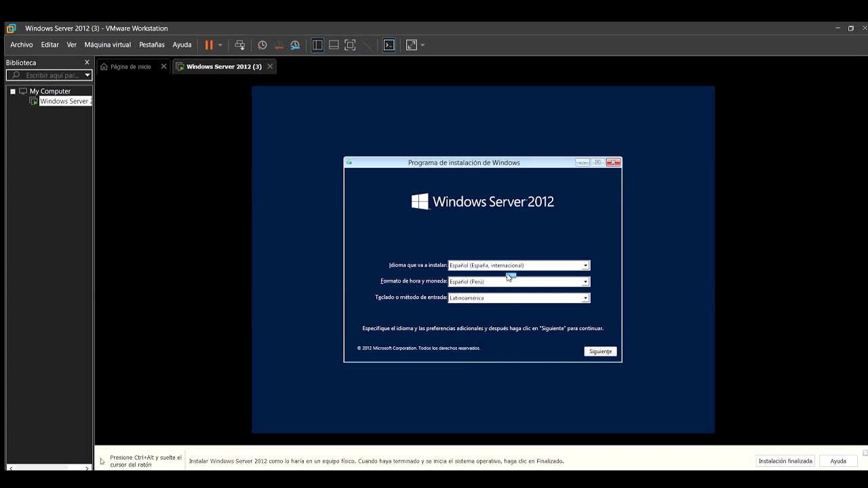Image resolution: width=868 pixels, height=488 pixels.
Task: Click the Ctrl+Alt mouse cursor hint icon
Action: click(102, 462)
